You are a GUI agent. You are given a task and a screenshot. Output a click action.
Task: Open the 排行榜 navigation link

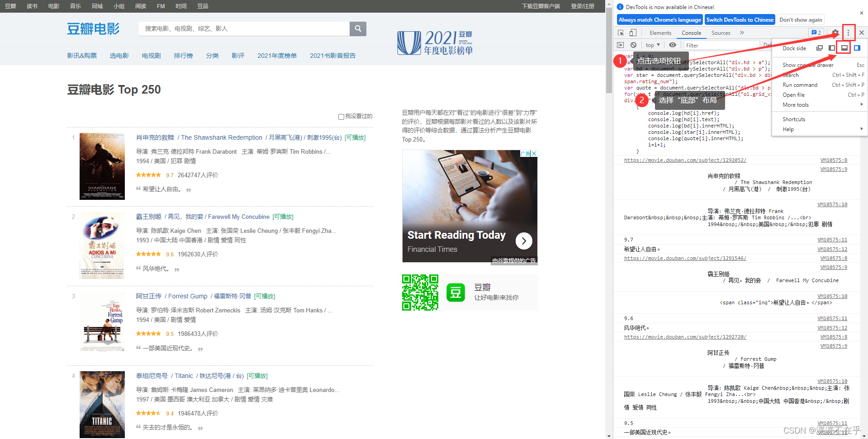[x=183, y=56]
